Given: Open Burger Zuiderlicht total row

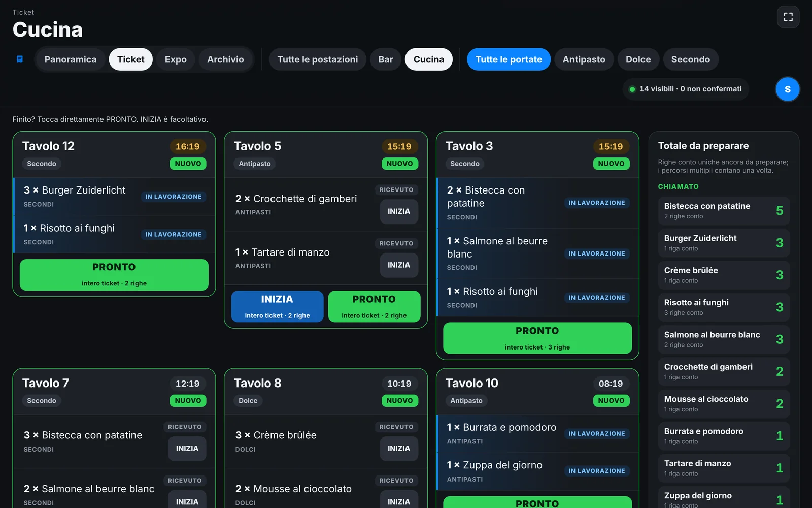Looking at the screenshot, I should point(724,243).
